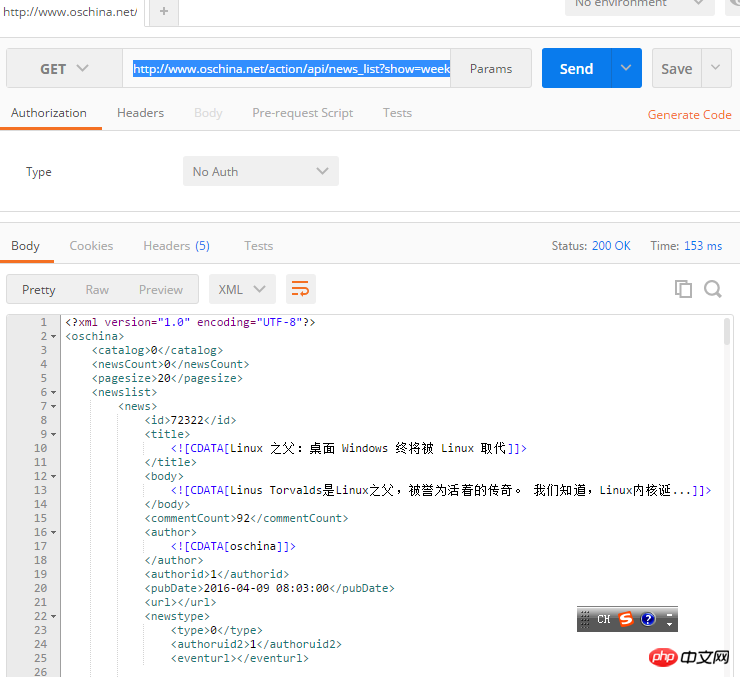The image size is (740, 677).
Task: Click the blue Send button
Action: tap(576, 68)
